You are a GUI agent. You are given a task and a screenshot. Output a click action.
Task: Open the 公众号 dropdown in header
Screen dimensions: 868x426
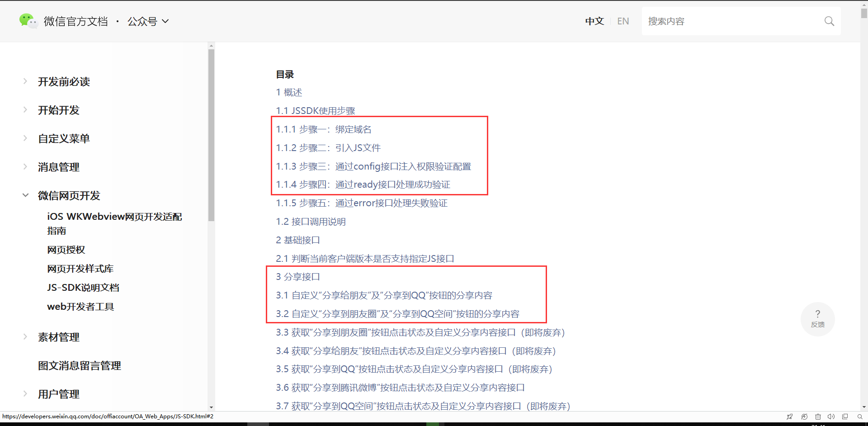(148, 21)
